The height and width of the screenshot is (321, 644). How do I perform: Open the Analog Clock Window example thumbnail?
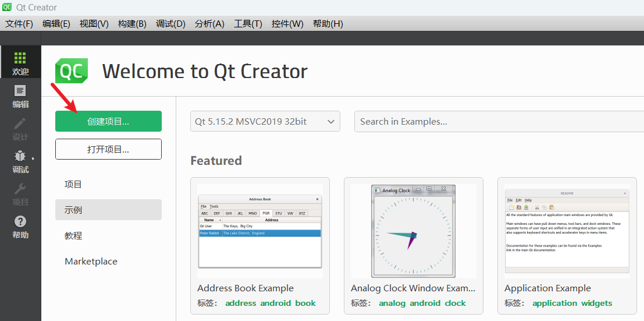pos(414,231)
